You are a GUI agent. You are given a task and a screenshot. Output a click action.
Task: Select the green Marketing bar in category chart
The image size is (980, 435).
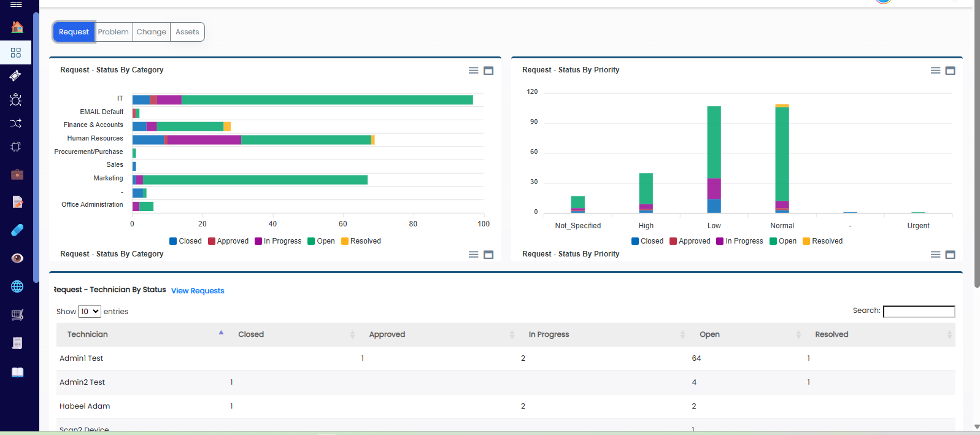coord(255,180)
